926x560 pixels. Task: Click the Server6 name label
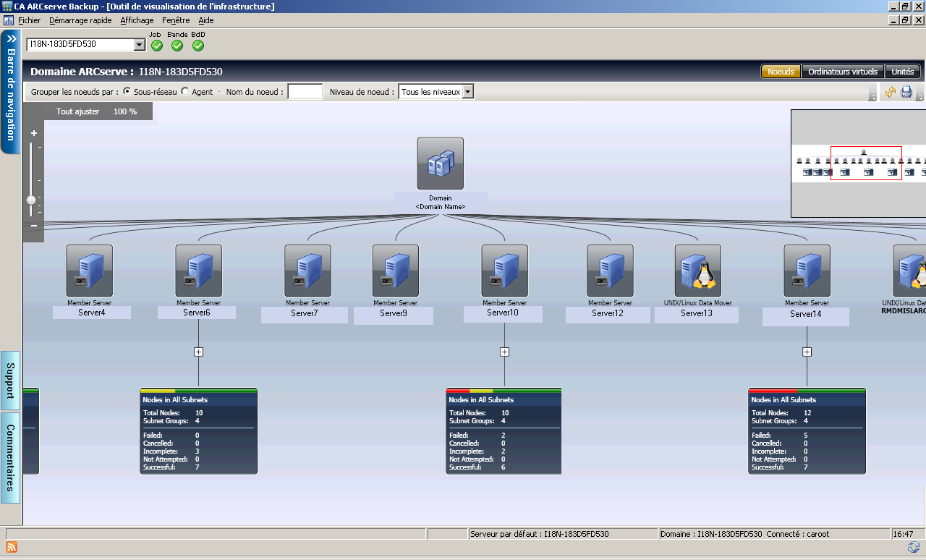coord(197,313)
